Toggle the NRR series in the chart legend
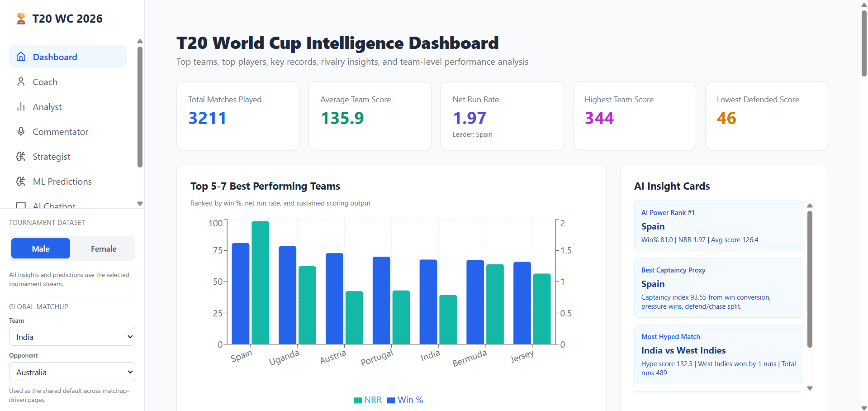This screenshot has height=411, width=868. 368,400
